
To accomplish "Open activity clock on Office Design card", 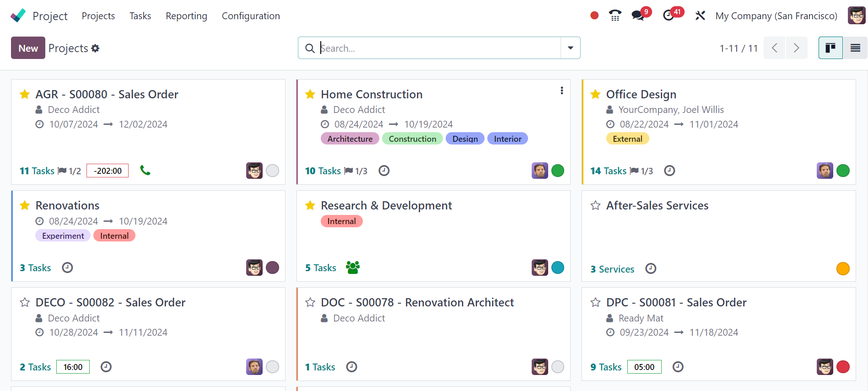I will pyautogui.click(x=669, y=171).
